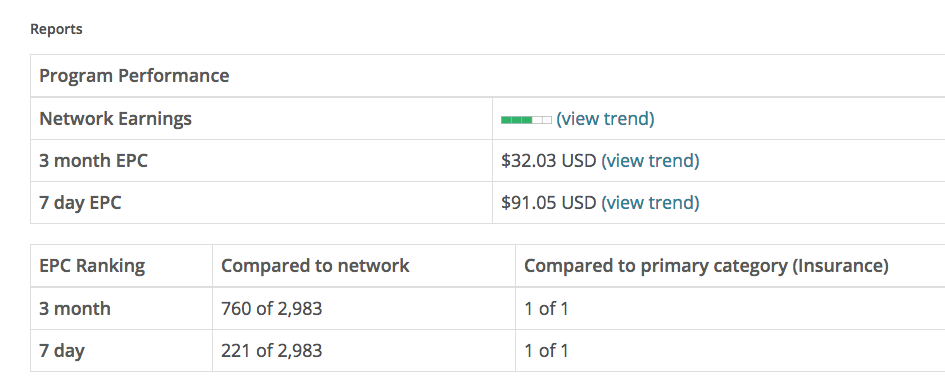
Task: Open the Network Earnings view trend link
Action: [604, 119]
